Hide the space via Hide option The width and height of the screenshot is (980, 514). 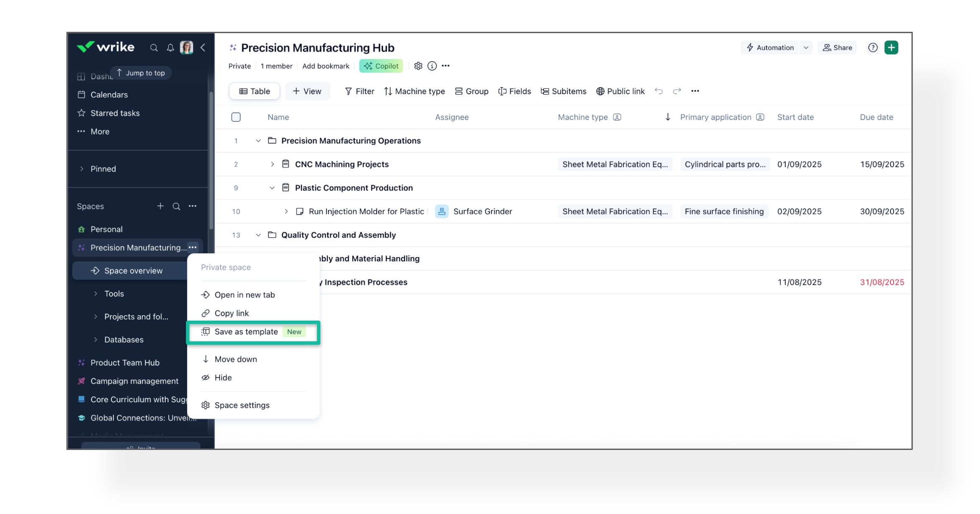tap(223, 378)
